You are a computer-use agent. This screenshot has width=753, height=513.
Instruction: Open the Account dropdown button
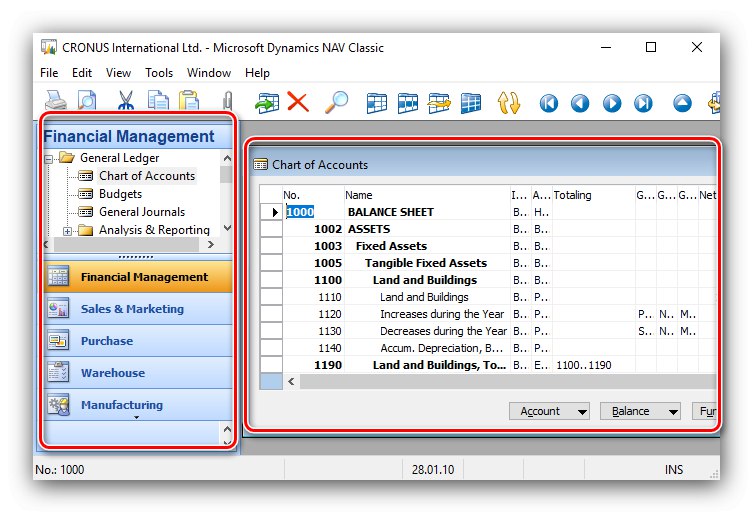click(x=549, y=411)
